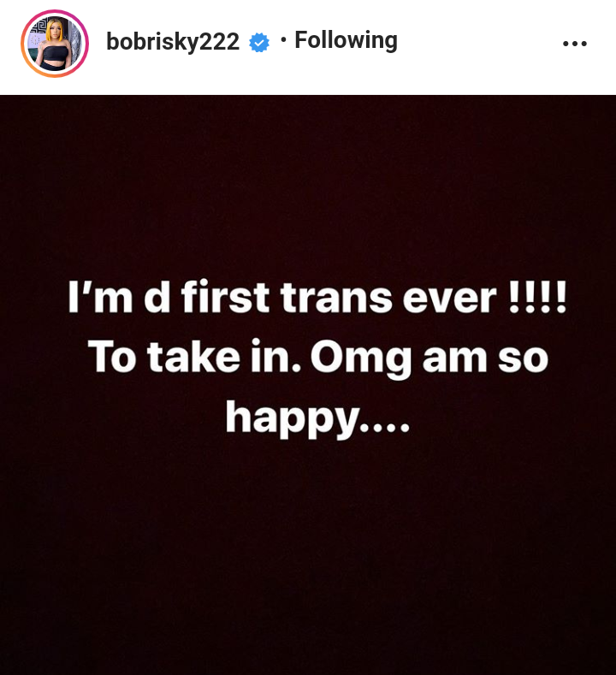Click the words "take in." in the post
616x675 pixels.
click(x=225, y=357)
